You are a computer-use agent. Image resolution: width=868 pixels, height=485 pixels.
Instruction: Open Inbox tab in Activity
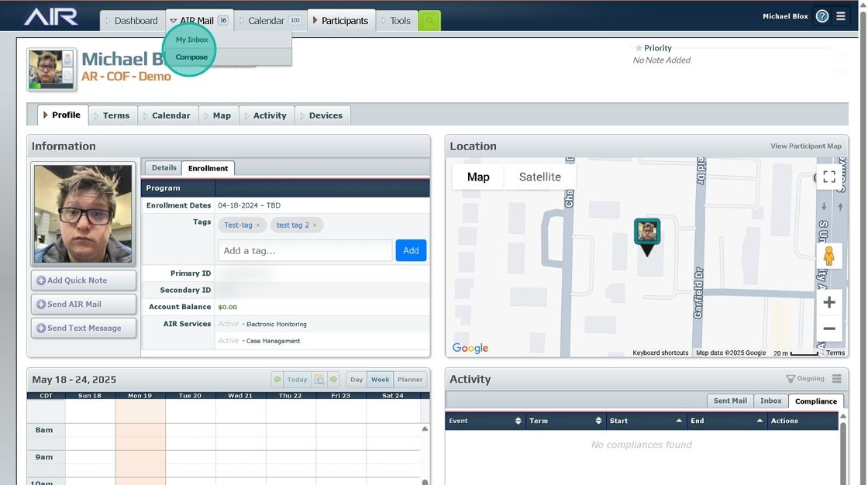(x=770, y=401)
